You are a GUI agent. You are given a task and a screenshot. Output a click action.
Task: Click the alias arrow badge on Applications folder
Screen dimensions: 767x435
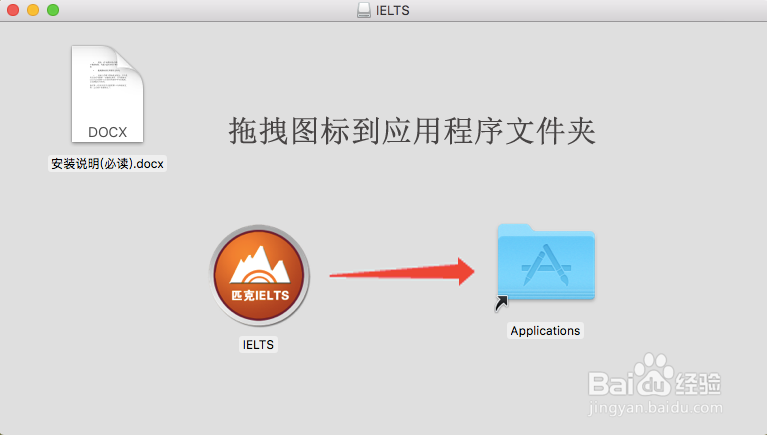(501, 303)
